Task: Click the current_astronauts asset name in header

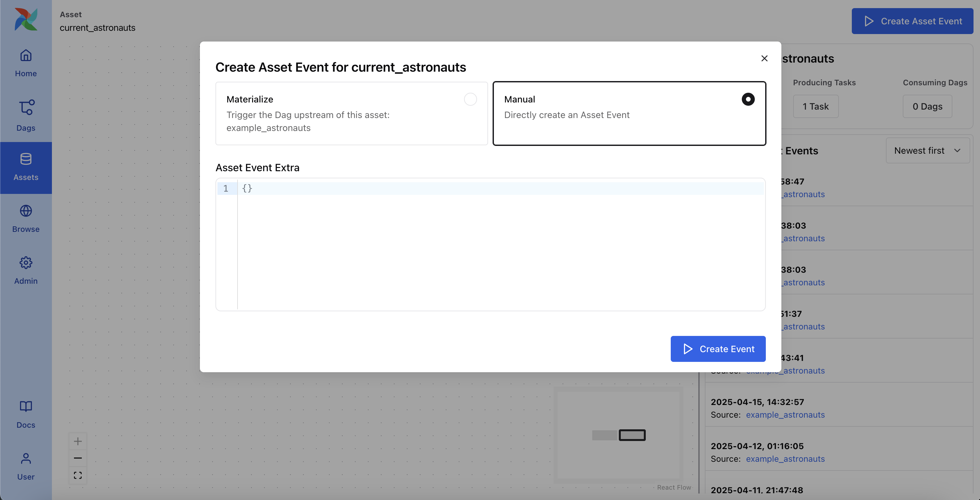Action: click(97, 28)
